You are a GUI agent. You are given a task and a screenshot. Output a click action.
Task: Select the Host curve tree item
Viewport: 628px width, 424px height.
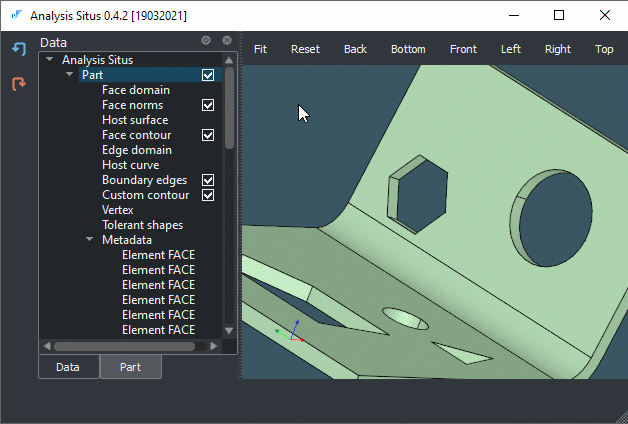131,165
